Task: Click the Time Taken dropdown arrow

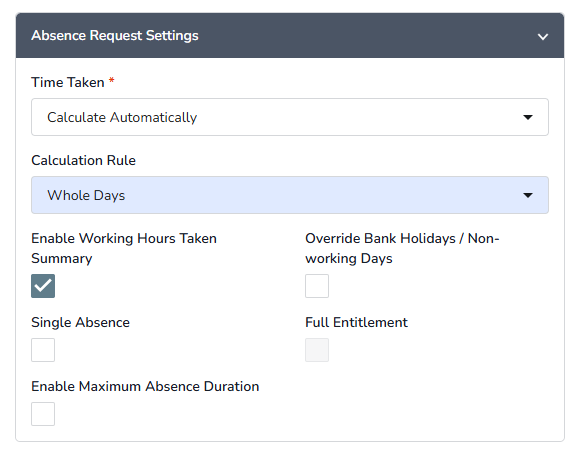Action: 528,117
